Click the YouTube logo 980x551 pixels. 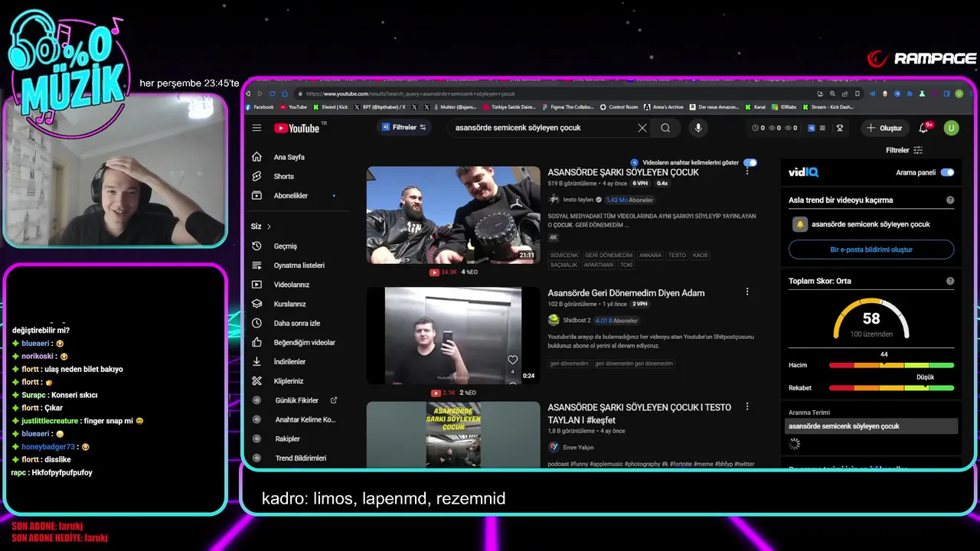click(x=296, y=128)
